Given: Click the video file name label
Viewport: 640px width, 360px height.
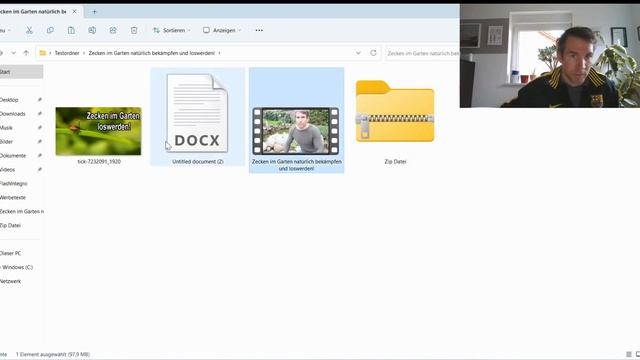Looking at the screenshot, I should tap(297, 165).
